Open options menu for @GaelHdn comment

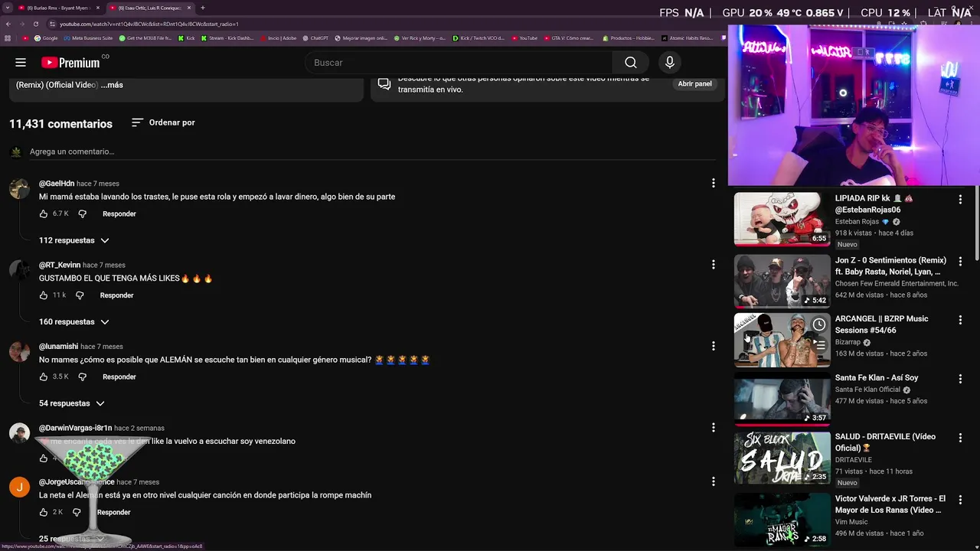(x=713, y=183)
